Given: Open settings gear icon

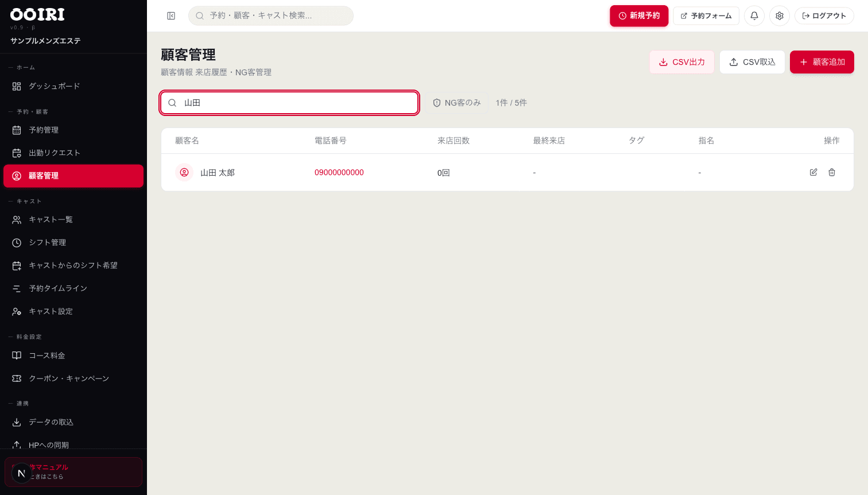Looking at the screenshot, I should pyautogui.click(x=780, y=16).
